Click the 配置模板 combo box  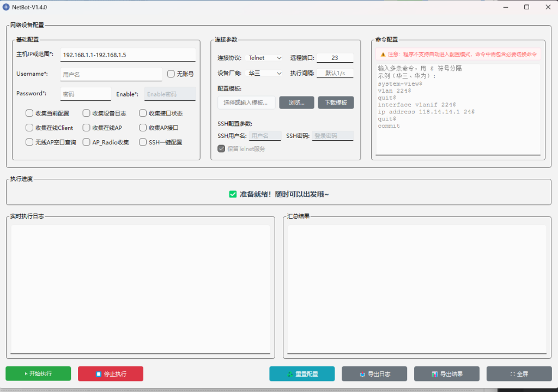246,102
